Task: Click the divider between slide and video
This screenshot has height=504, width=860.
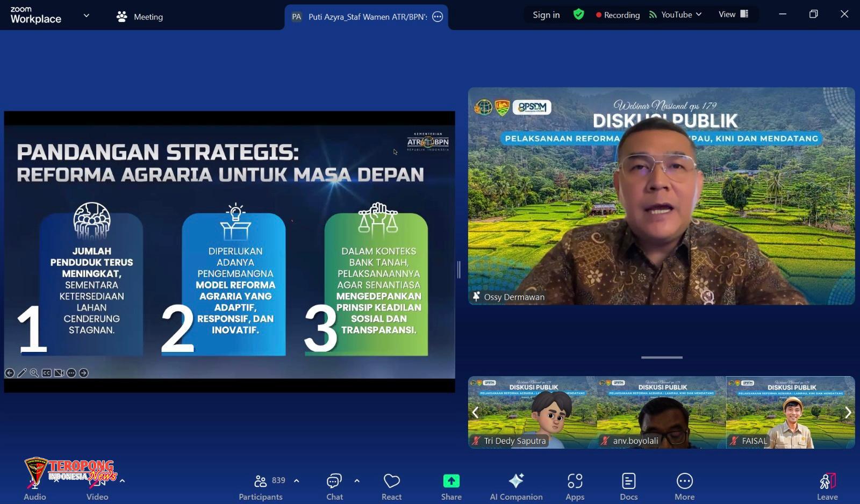Action: [x=458, y=269]
